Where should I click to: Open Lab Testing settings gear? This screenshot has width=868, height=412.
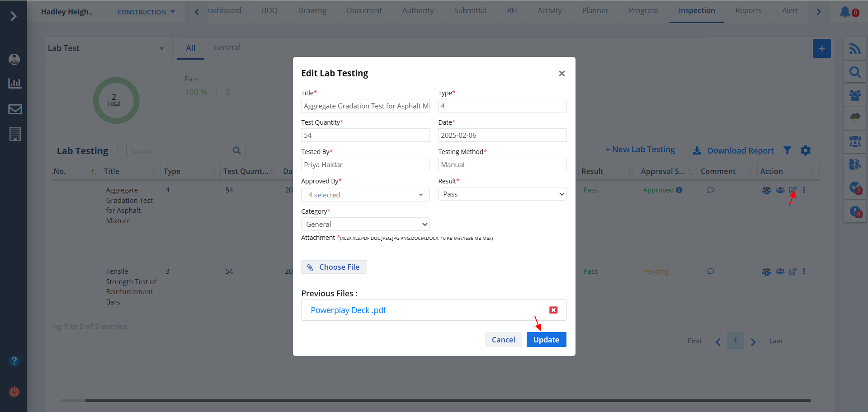point(805,150)
